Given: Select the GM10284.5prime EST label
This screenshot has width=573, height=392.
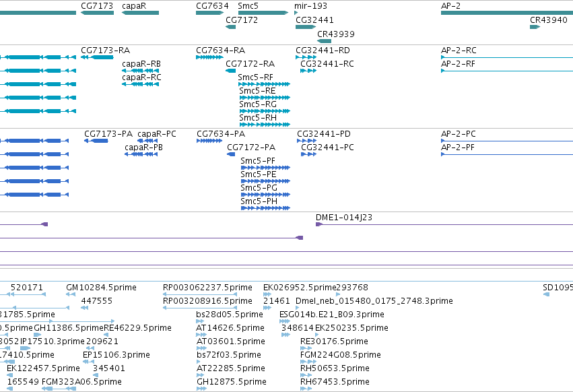Looking at the screenshot, I should click(101, 288).
